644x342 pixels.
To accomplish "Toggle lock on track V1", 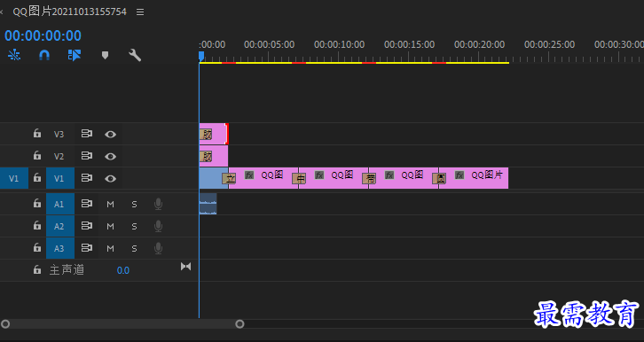I will click(37, 177).
